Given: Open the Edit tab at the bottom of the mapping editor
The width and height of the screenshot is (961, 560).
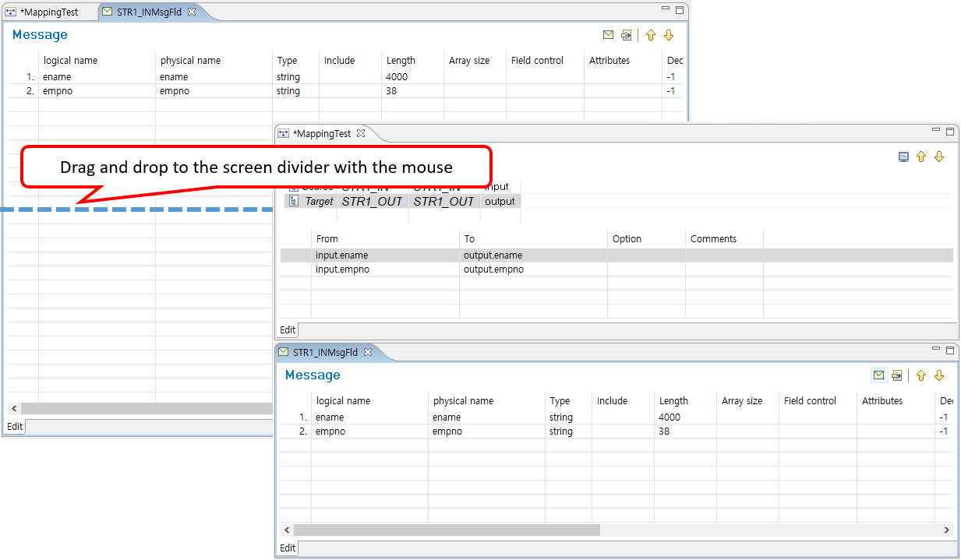Looking at the screenshot, I should pos(288,330).
